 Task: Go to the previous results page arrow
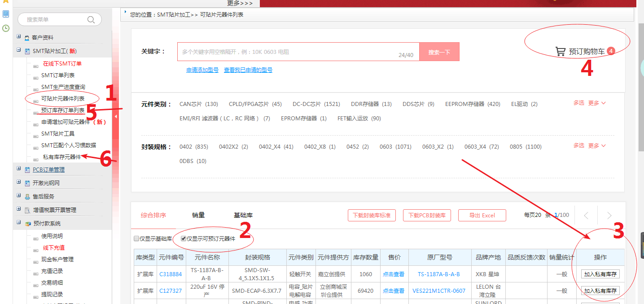(x=586, y=216)
